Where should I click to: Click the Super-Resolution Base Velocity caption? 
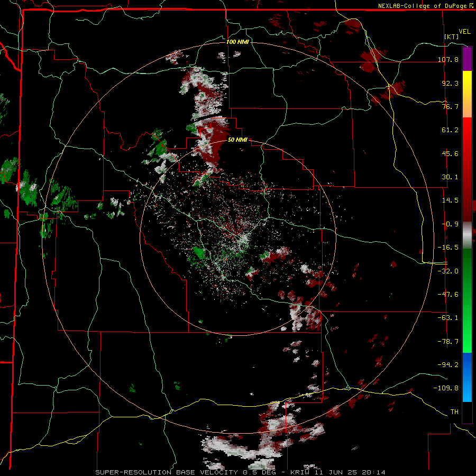tap(241, 472)
